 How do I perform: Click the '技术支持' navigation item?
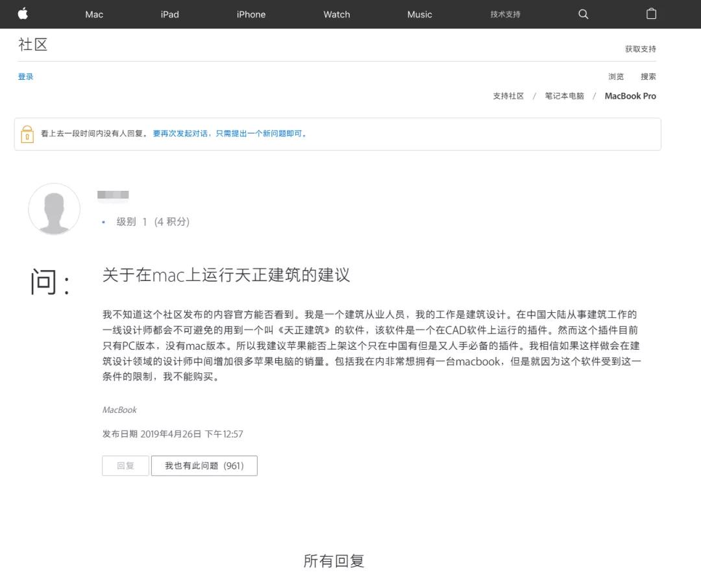(x=504, y=14)
